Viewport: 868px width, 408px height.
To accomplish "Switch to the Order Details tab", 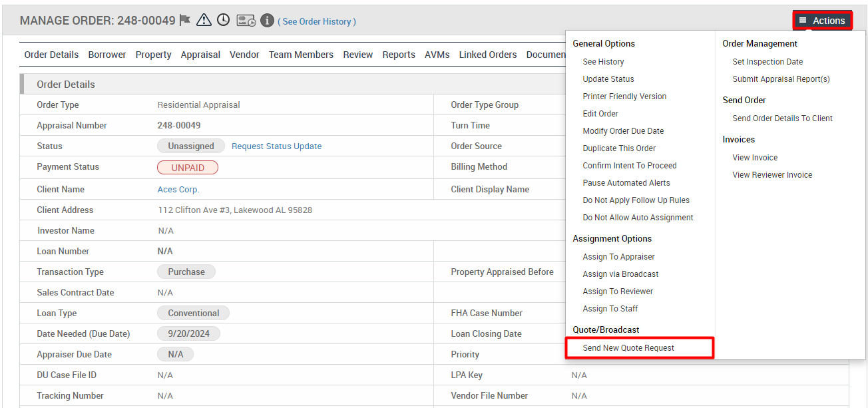I will [51, 55].
